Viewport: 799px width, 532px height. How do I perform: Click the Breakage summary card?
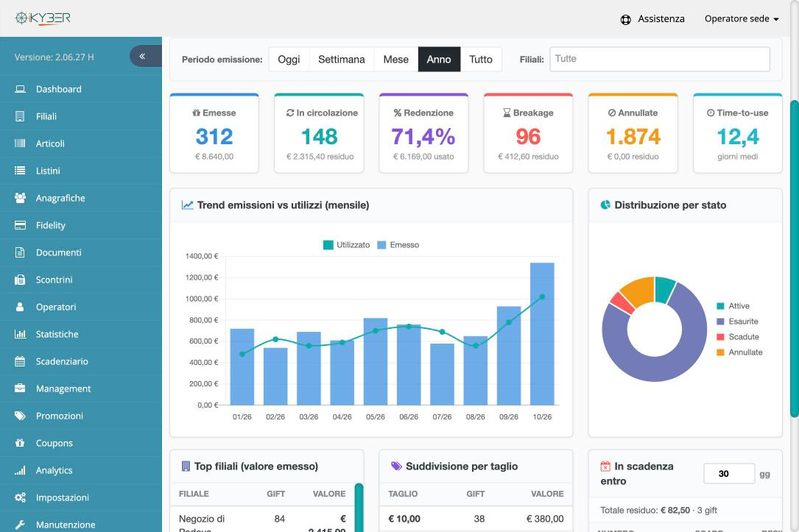[528, 133]
